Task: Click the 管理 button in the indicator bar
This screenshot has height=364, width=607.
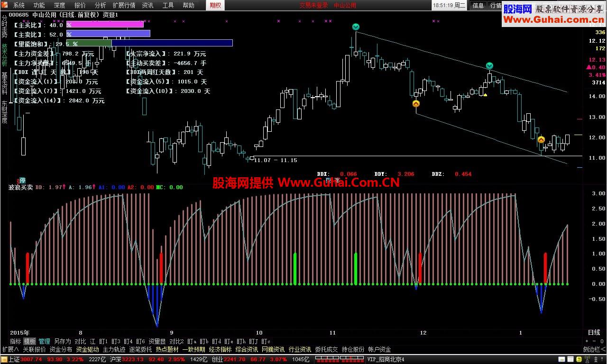Action: [45, 341]
